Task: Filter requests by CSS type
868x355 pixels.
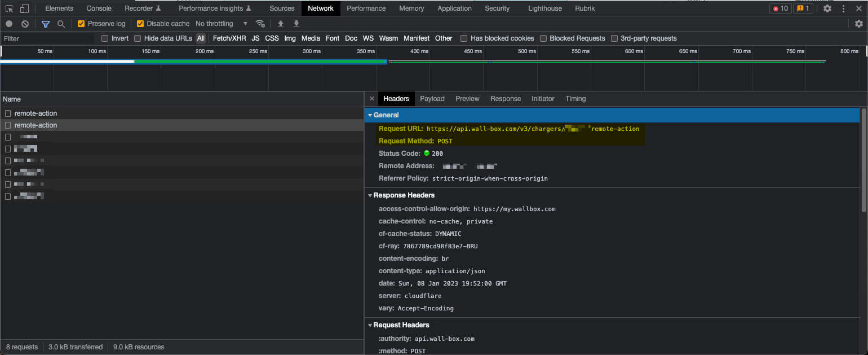Action: tap(272, 38)
